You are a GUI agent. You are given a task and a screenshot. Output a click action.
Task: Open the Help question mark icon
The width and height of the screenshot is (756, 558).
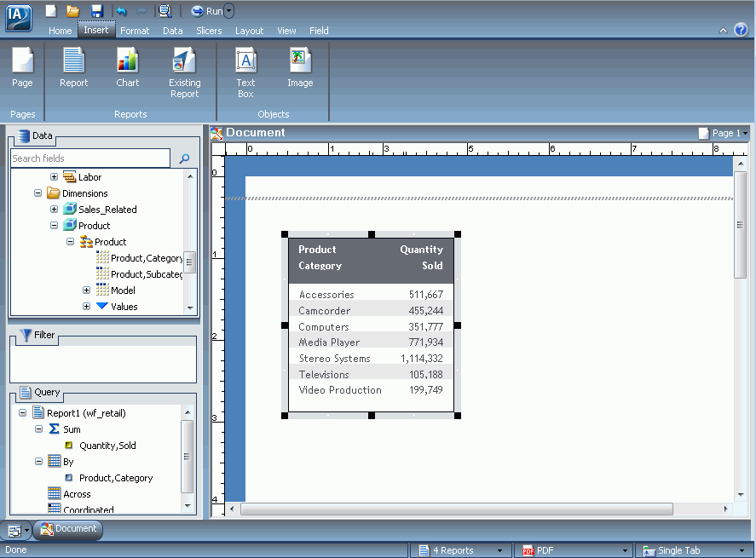[741, 30]
